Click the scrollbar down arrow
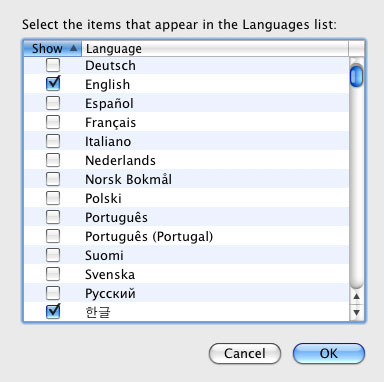 [357, 313]
